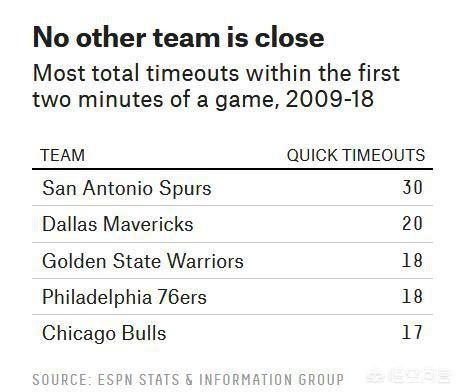Click the Warriors value 18
Screen dimensions: 460x392
tap(412, 260)
